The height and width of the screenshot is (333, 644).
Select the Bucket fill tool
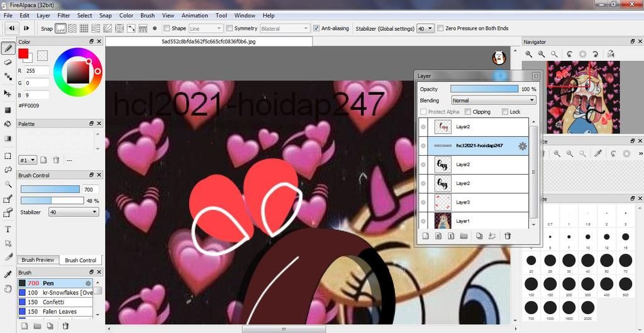tap(8, 124)
